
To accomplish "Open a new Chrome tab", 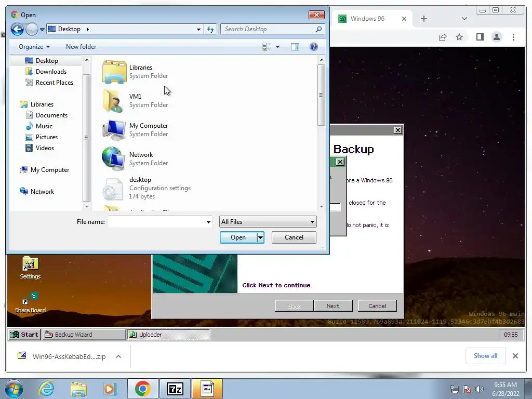I will pyautogui.click(x=424, y=19).
